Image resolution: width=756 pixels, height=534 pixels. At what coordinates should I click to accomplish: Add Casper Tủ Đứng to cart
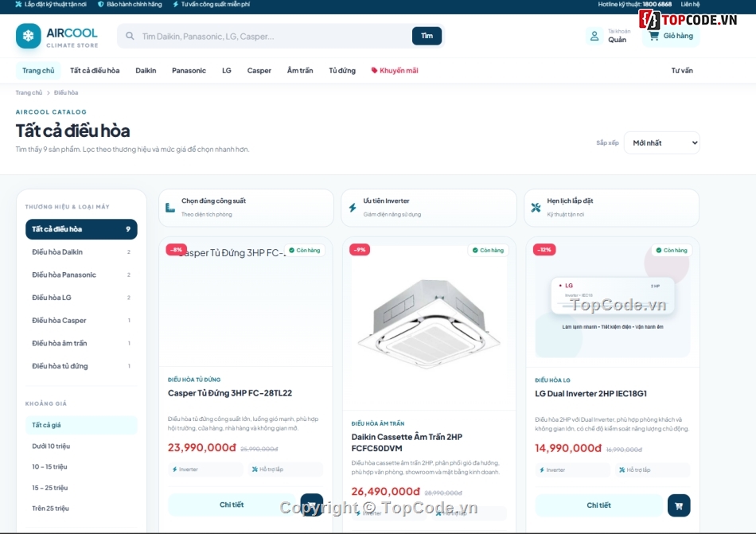[x=311, y=505]
